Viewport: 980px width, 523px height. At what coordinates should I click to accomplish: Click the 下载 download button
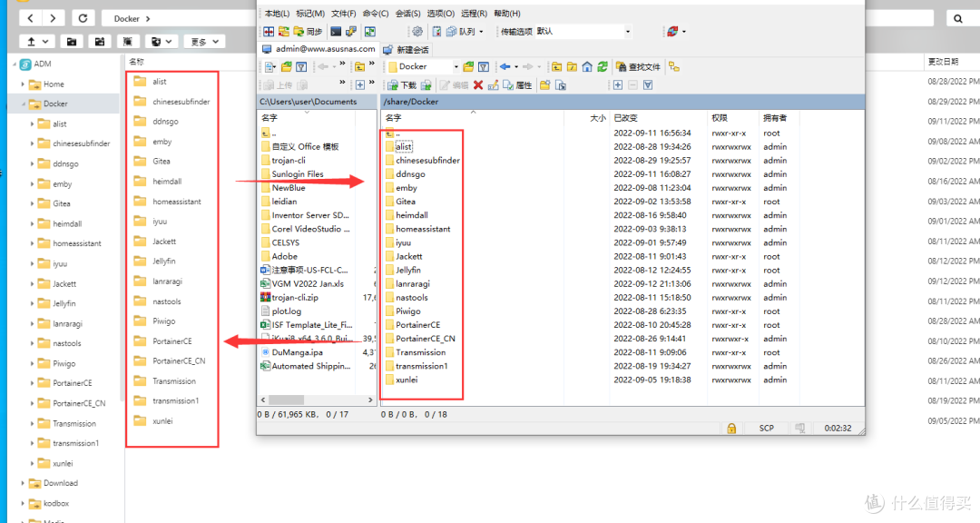(x=402, y=85)
